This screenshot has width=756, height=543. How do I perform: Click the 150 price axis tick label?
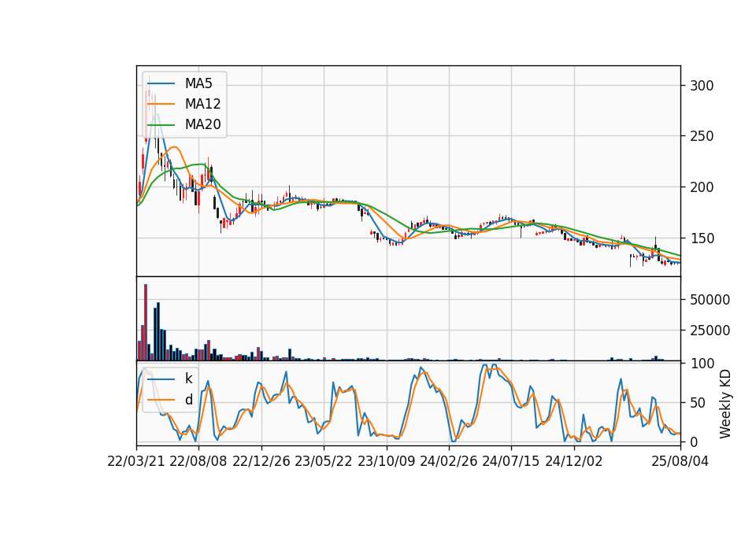(702, 238)
